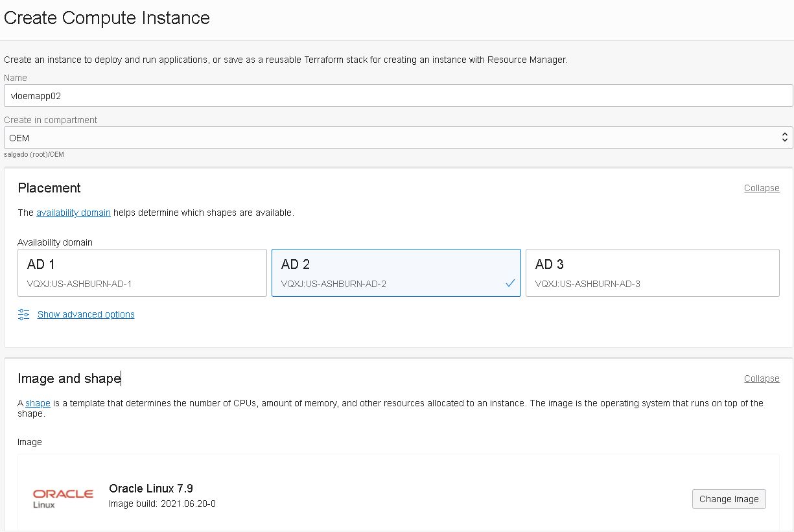This screenshot has width=794, height=532.
Task: Collapse the Image and shape section
Action: coord(762,378)
